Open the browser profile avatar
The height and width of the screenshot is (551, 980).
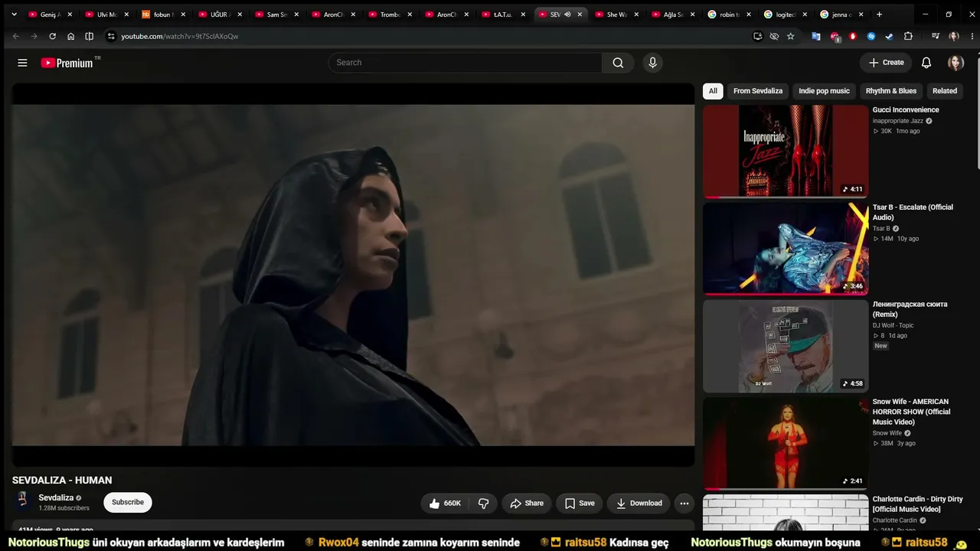pos(953,36)
